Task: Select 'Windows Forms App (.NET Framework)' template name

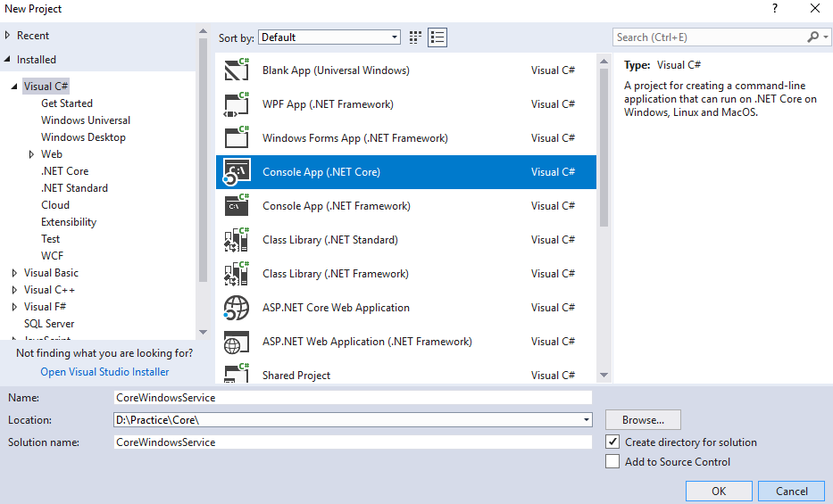Action: [x=354, y=138]
